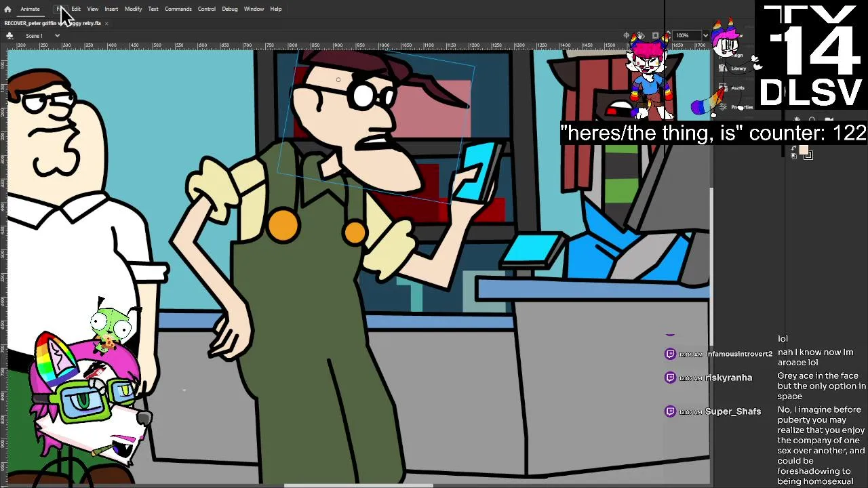This screenshot has width=868, height=488.
Task: Click the fill color swatch
Action: point(804,150)
